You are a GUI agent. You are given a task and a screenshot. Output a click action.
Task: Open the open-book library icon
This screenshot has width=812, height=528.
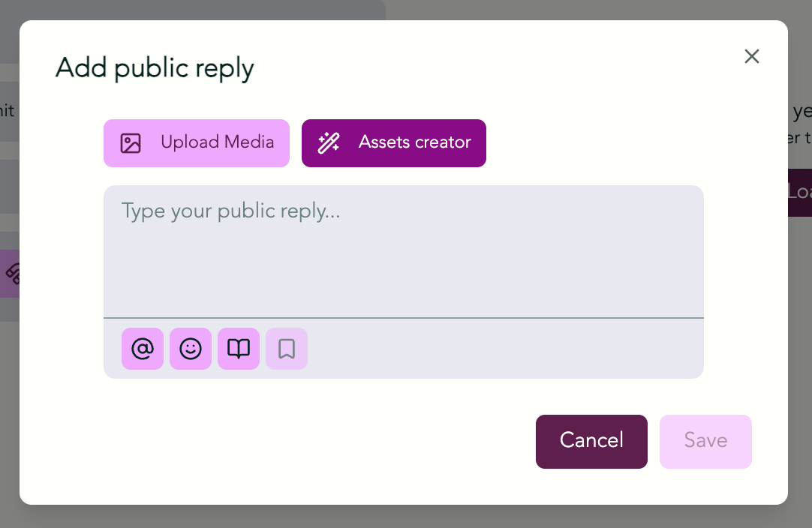[239, 349]
